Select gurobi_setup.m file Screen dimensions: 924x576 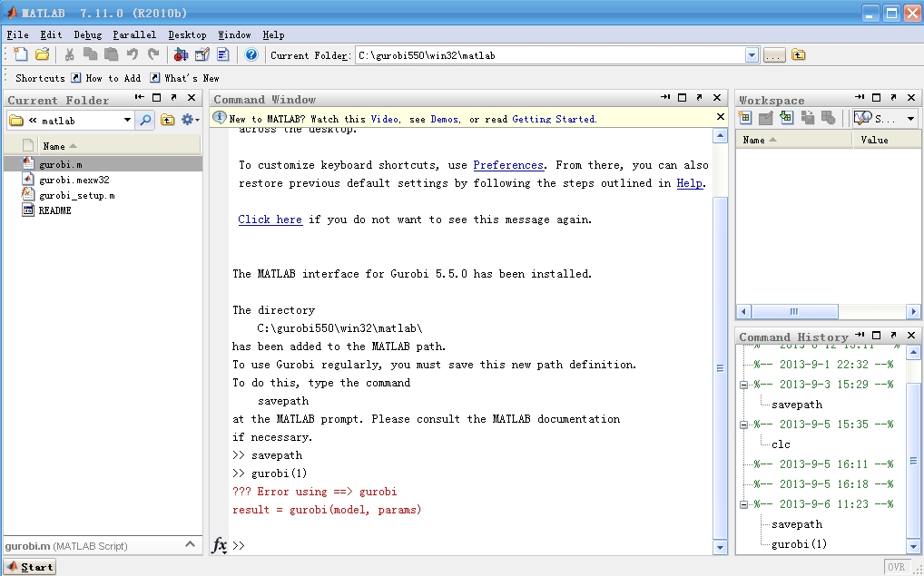click(x=76, y=195)
